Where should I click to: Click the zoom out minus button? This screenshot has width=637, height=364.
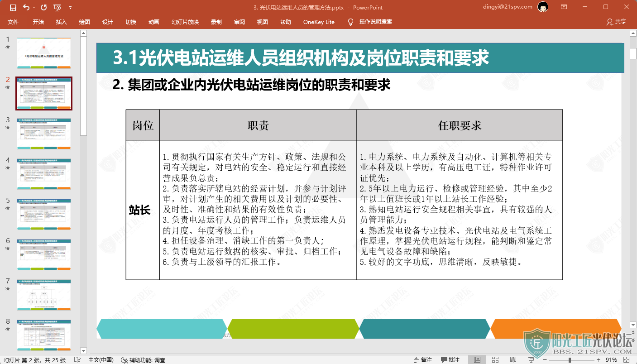click(x=544, y=360)
